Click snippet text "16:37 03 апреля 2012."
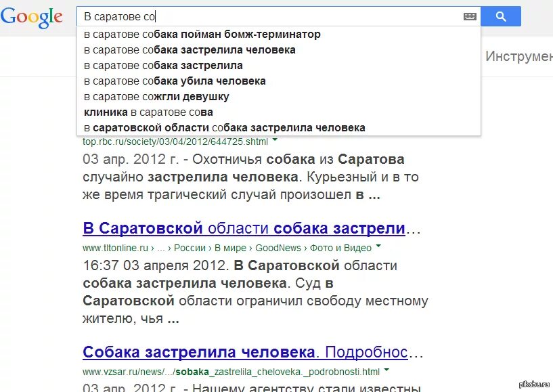553x392 pixels. tap(156, 265)
